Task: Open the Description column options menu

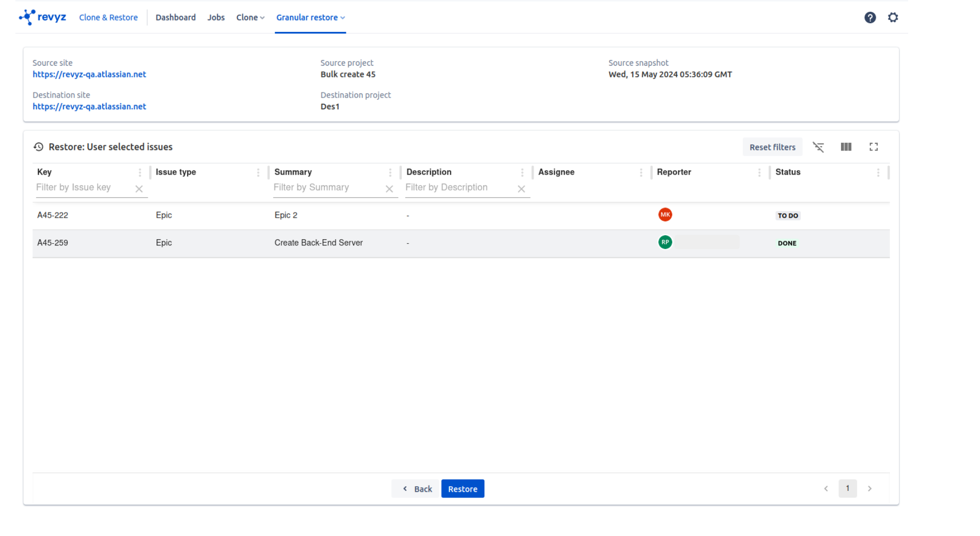Action: pyautogui.click(x=522, y=173)
